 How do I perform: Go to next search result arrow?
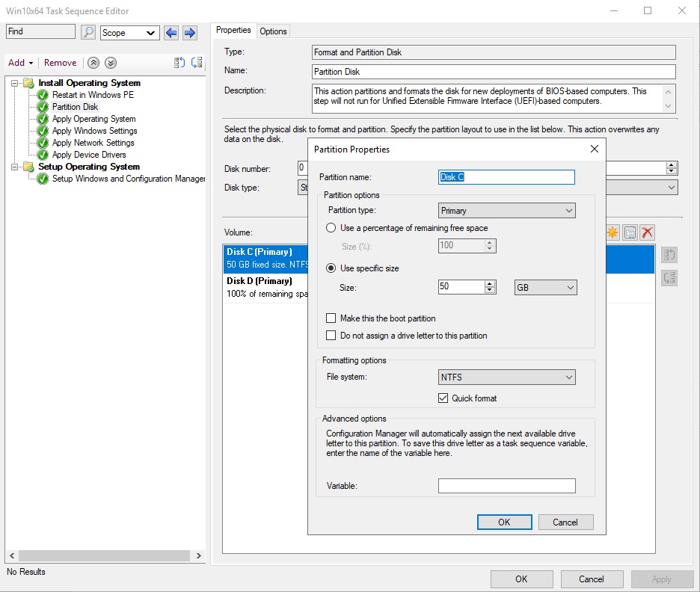(x=190, y=33)
